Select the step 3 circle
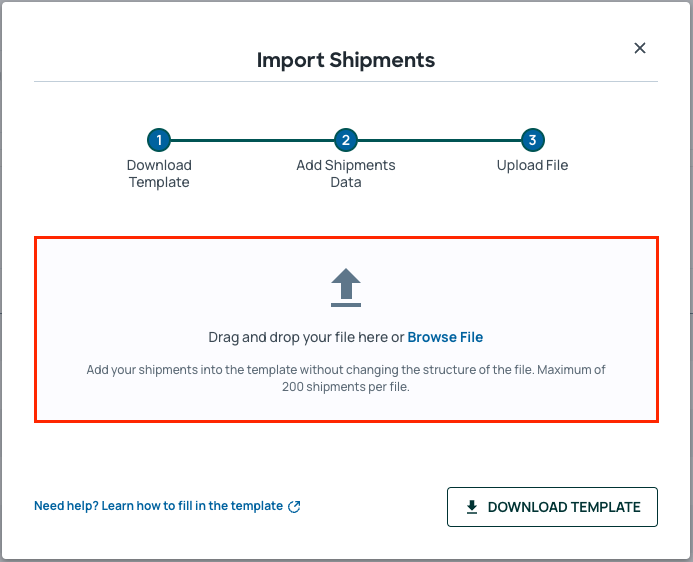 [533, 140]
